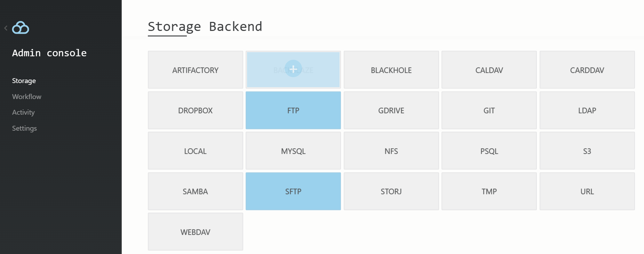Enable the Dropbox backend tile
Viewport: 644px width, 254px height.
[x=195, y=110]
